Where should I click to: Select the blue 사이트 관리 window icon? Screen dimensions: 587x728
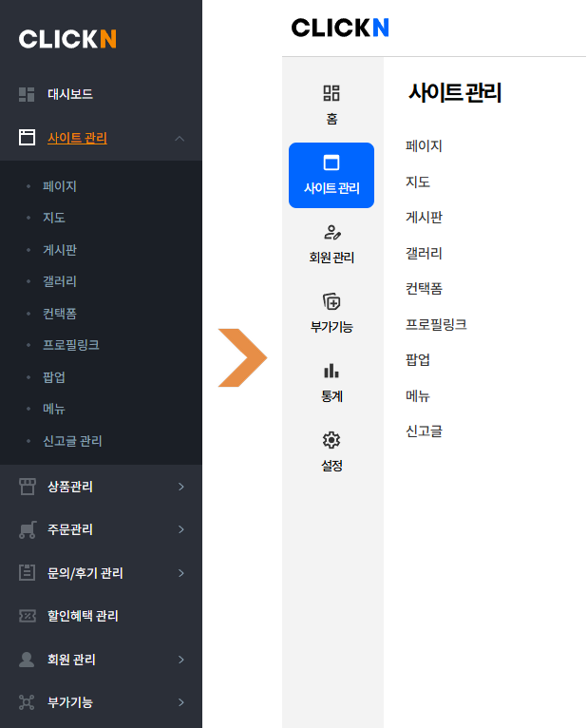pyautogui.click(x=331, y=163)
